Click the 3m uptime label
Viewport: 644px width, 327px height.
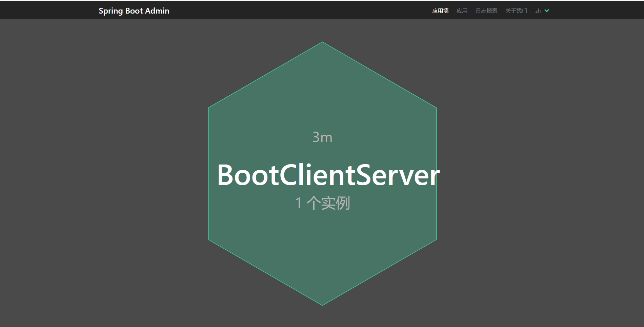[322, 137]
